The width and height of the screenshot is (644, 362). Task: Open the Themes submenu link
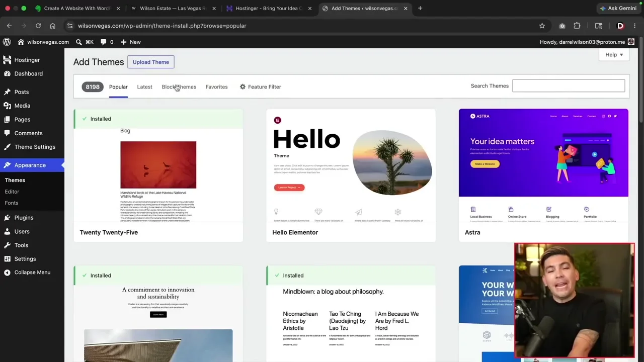15,180
